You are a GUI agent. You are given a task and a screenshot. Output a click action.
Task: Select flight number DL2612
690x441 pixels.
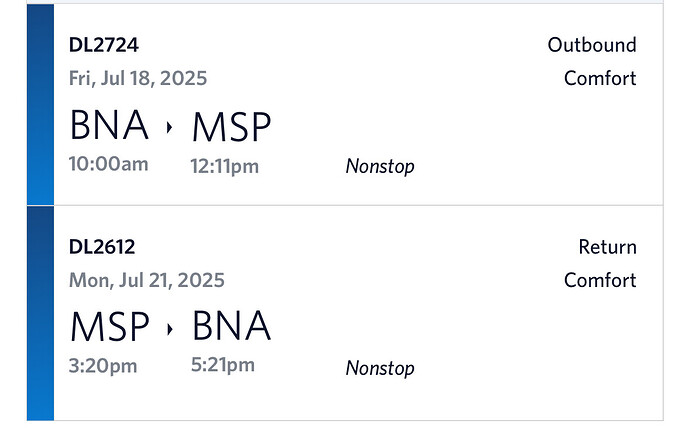[102, 247]
